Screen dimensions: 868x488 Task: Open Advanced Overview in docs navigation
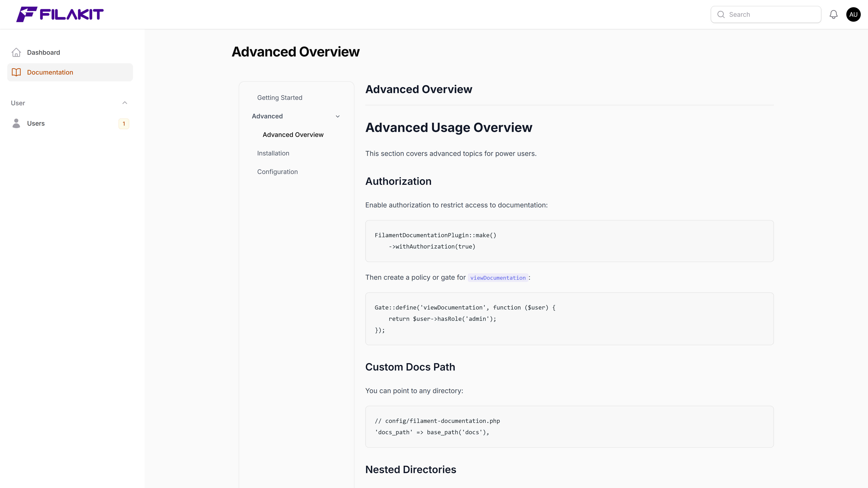293,135
